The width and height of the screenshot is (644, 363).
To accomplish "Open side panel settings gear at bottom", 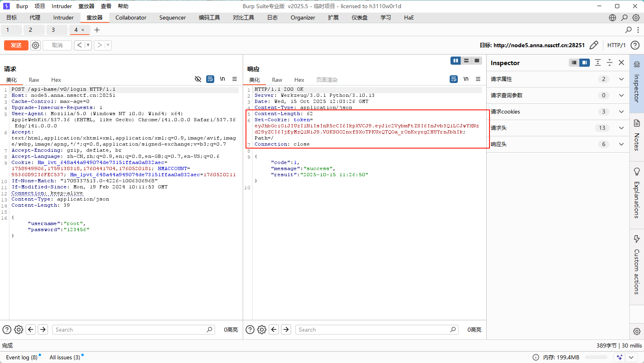I will pos(637,331).
